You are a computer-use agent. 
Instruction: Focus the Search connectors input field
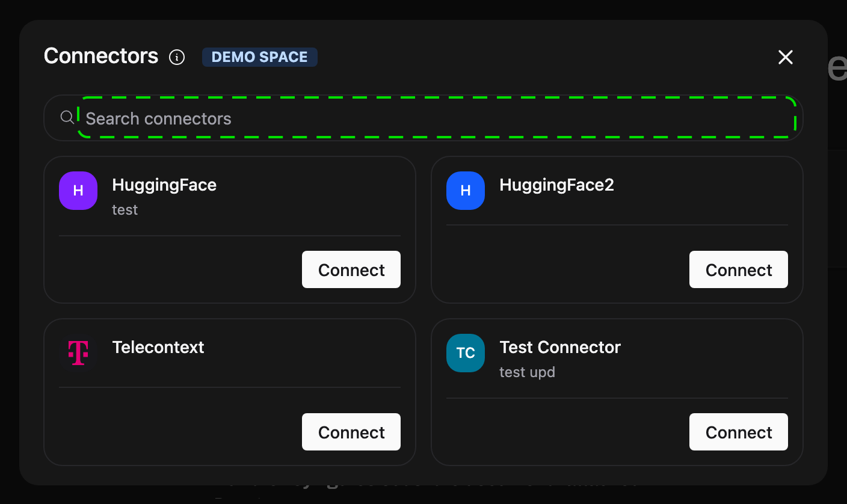(437, 118)
